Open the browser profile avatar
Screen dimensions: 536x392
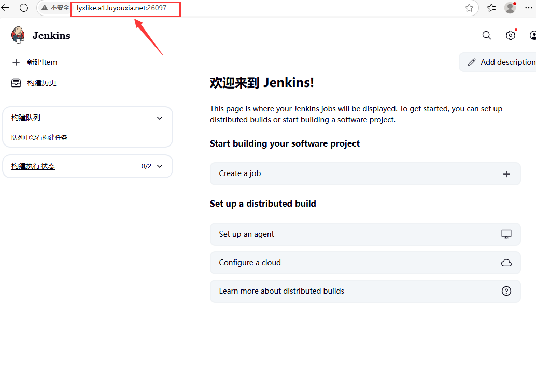(510, 8)
